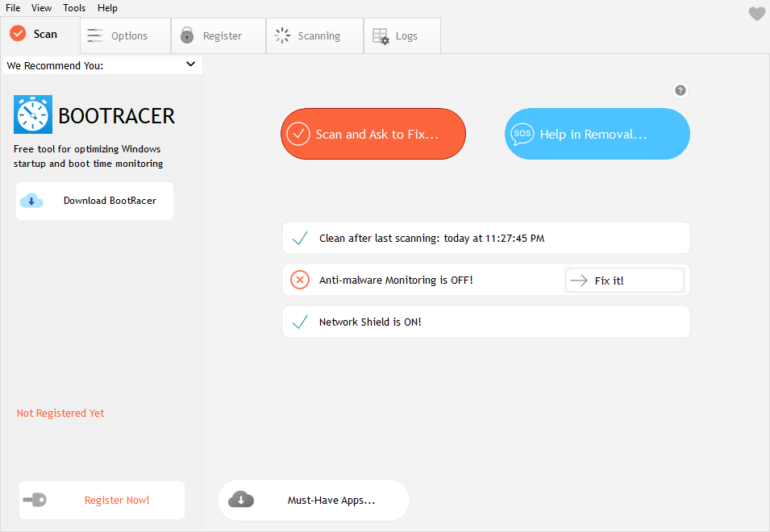Image resolution: width=770 pixels, height=532 pixels.
Task: Click Fix it for Anti-malware Monitoring
Action: pyautogui.click(x=625, y=281)
